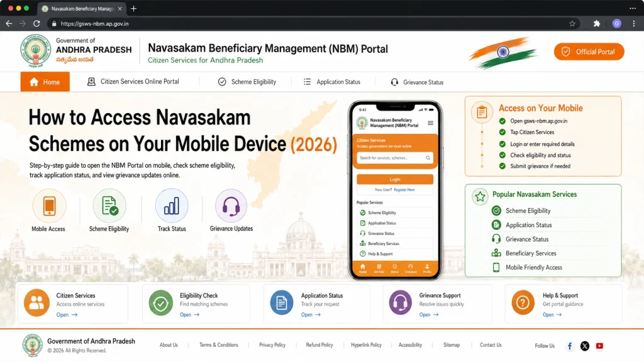Open the X (Twitter) icon in footer
Viewport: 644px width, 362px height.
tap(585, 346)
